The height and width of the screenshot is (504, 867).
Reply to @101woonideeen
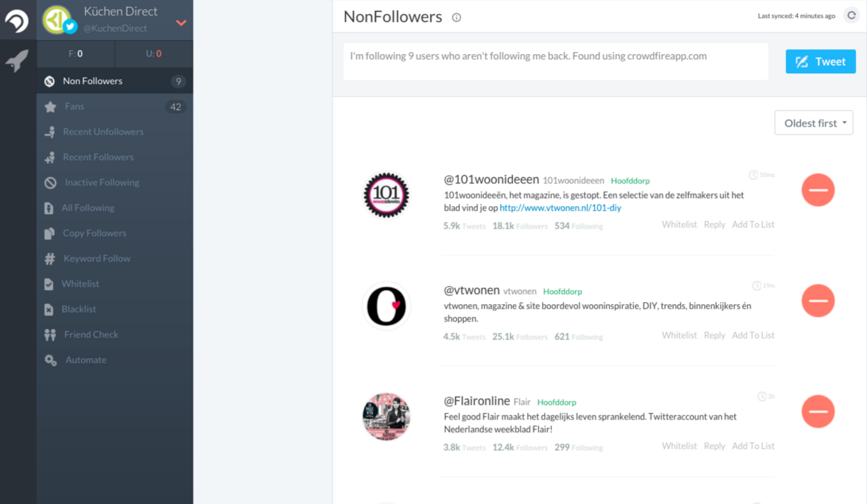[x=714, y=225]
